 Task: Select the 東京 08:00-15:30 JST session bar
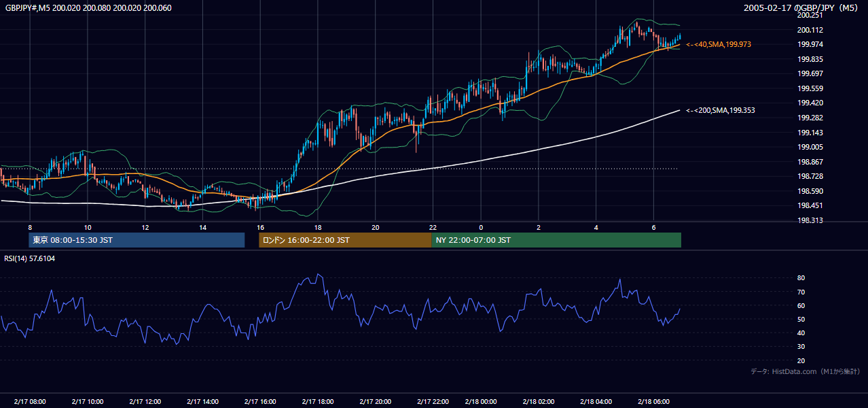tap(137, 240)
